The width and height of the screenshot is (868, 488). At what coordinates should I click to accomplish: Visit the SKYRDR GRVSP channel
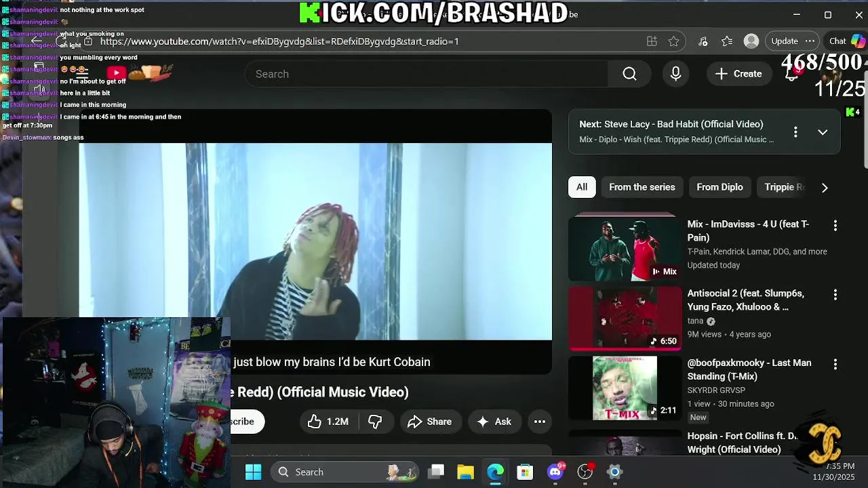click(716, 390)
